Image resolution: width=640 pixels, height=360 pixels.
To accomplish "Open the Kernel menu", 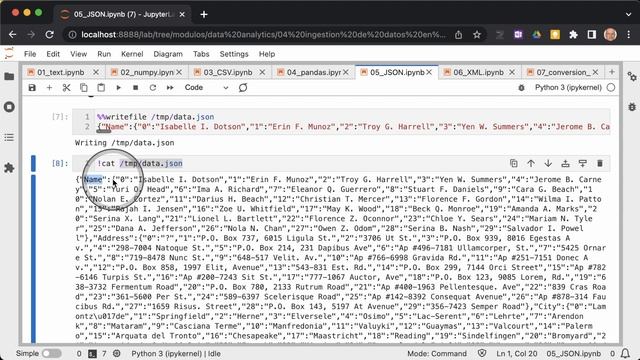I will [132, 54].
